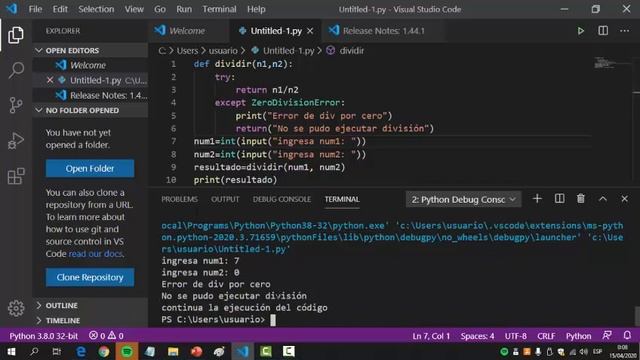Image resolution: width=640 pixels, height=360 pixels.
Task: Open the Search view in activity bar
Action: [x=16, y=70]
